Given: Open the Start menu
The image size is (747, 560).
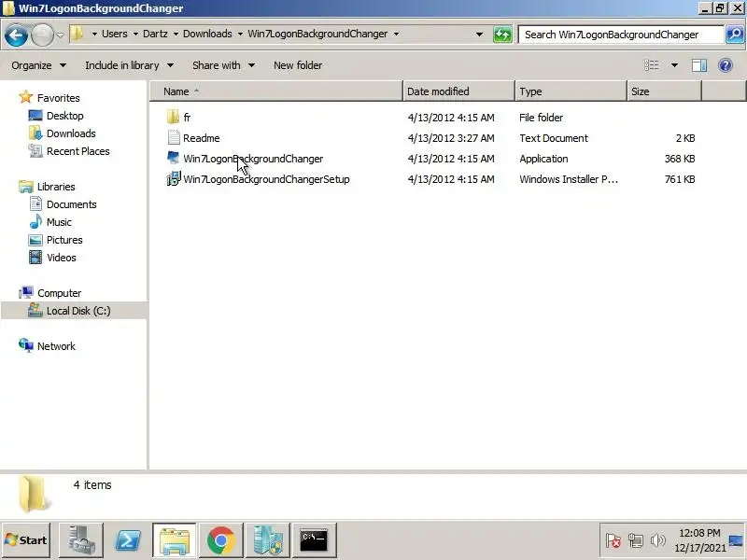Looking at the screenshot, I should tap(26, 540).
